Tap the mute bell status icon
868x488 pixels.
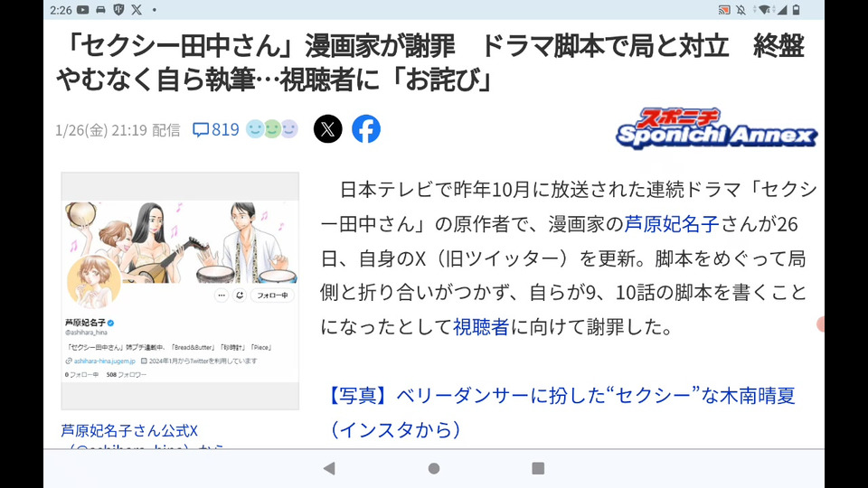pyautogui.click(x=741, y=9)
